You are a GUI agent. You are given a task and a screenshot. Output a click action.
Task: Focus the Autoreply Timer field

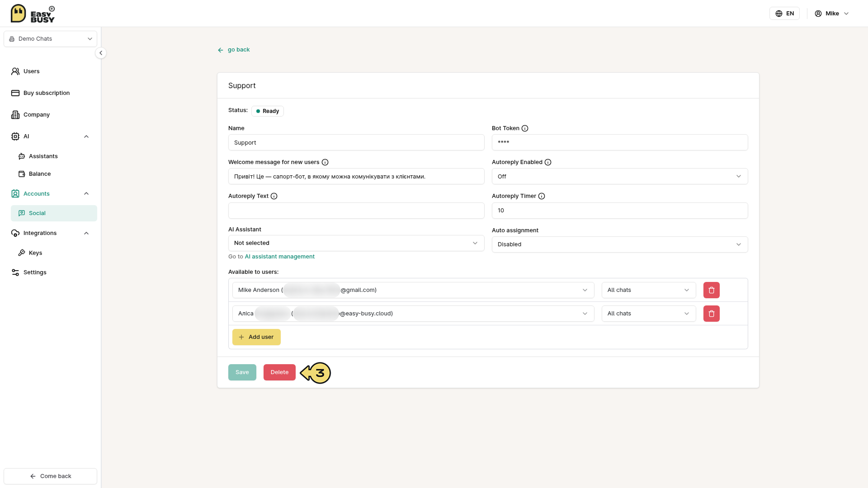click(x=620, y=211)
